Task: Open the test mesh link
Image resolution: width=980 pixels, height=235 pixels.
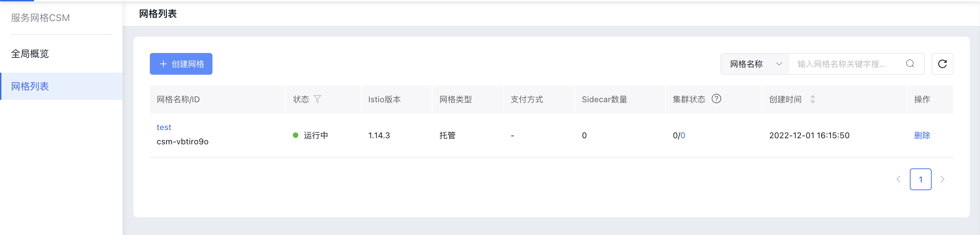Action: [164, 127]
